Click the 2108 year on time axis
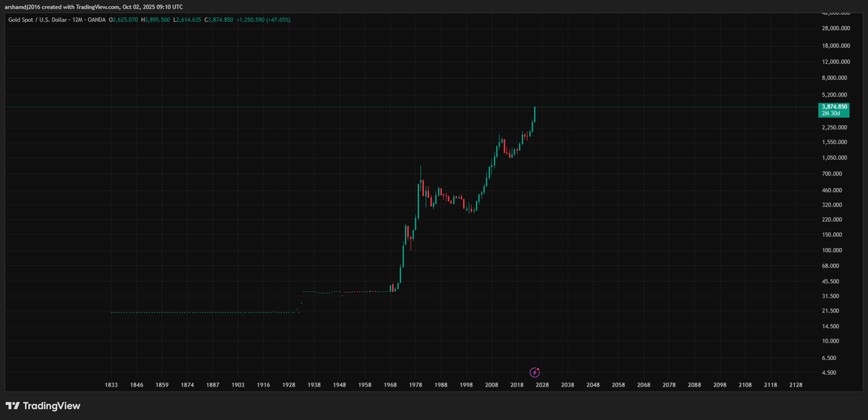This screenshot has height=420, width=868. click(x=744, y=386)
